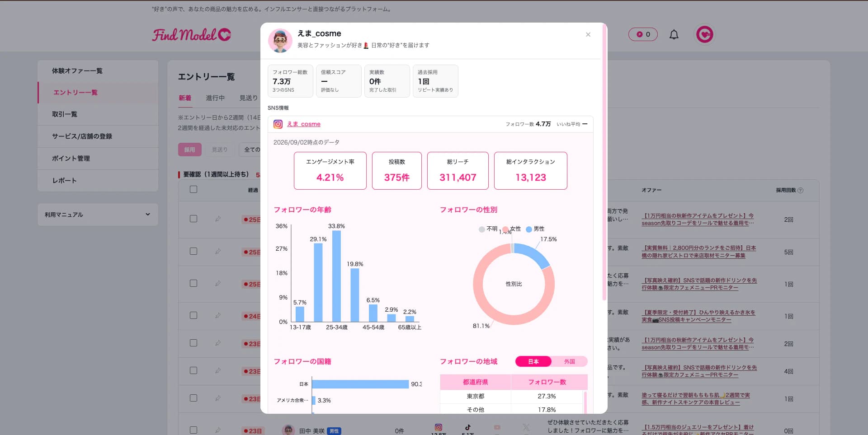Check the 新作ドリンク row with 1回 adoptions

pos(193,283)
